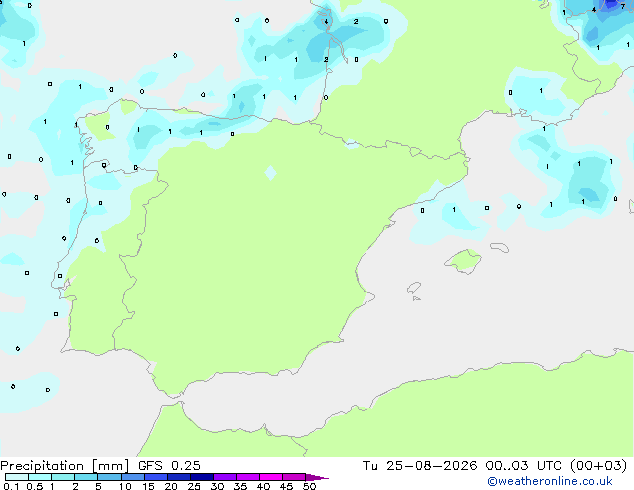Select the 20–25 mm legend color box

pos(178,477)
